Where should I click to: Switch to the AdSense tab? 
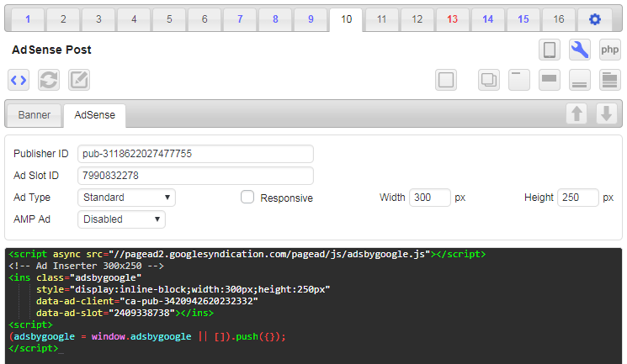95,115
